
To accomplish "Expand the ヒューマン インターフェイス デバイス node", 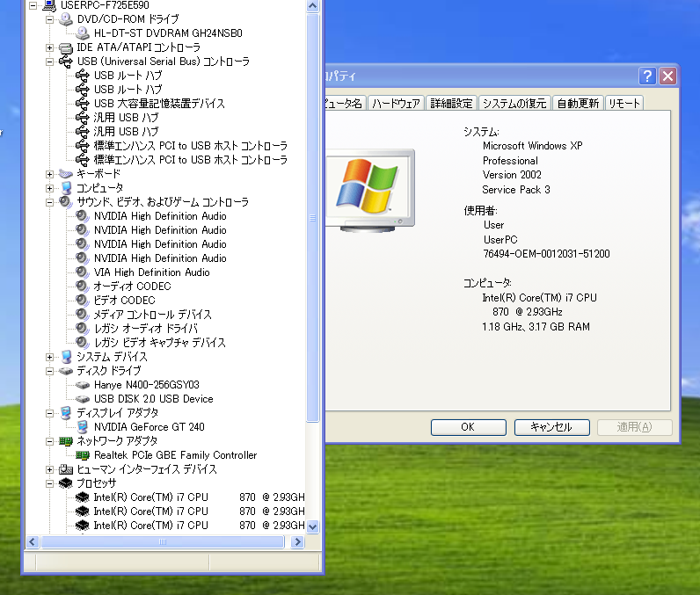I will pyautogui.click(x=49, y=469).
